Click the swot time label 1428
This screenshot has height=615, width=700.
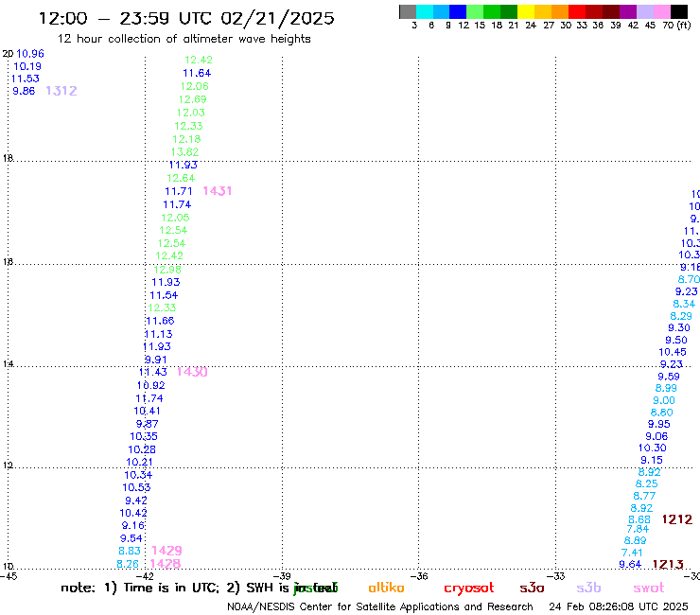(x=166, y=564)
